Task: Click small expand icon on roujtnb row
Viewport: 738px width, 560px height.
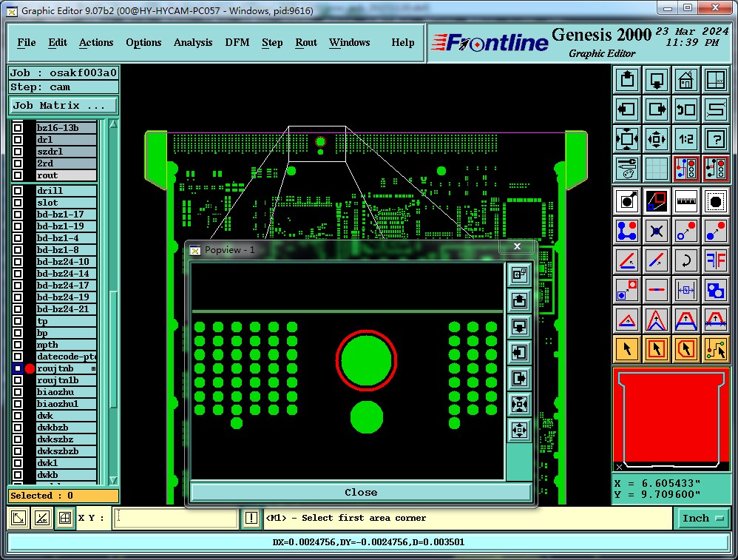Action: (93, 369)
